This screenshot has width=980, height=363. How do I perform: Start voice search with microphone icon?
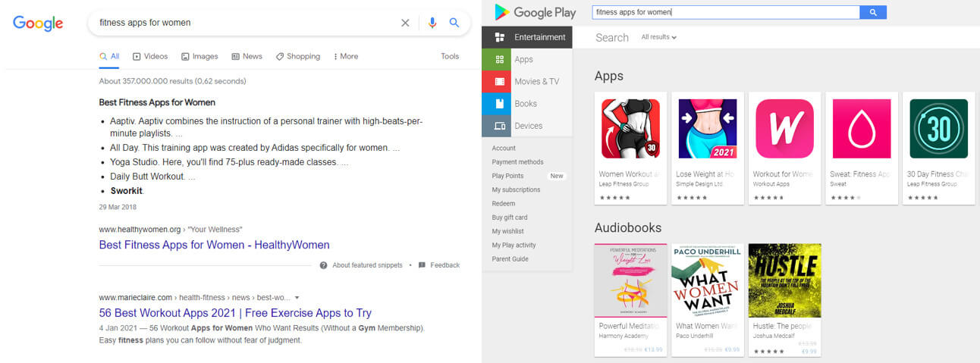(x=432, y=23)
